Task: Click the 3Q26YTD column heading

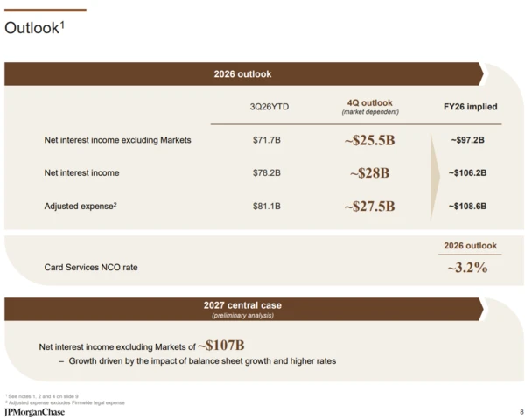Action: (x=269, y=107)
